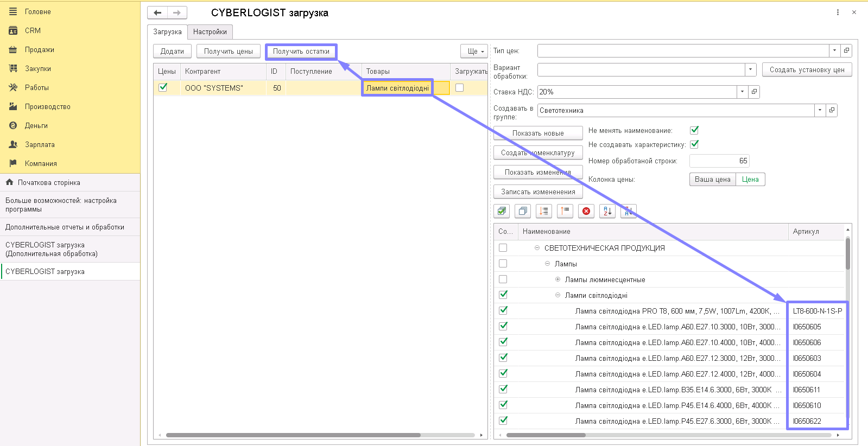The width and height of the screenshot is (868, 446).
Task: Open Зарплата section people icon
Action: coord(13,144)
